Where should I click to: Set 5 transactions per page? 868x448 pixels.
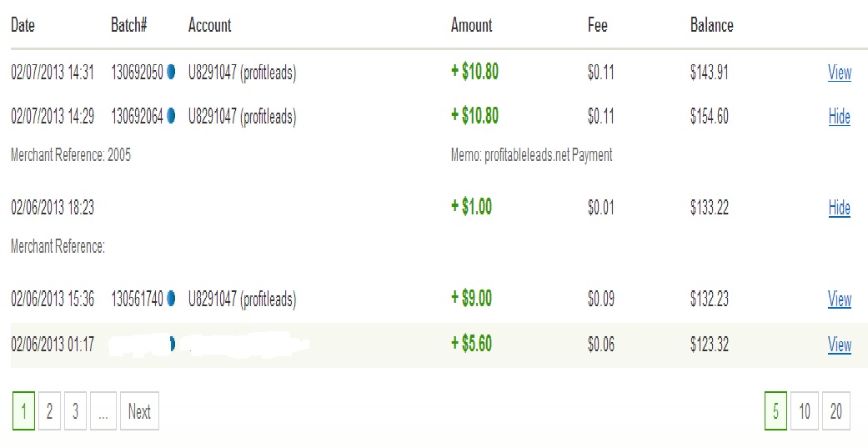pyautogui.click(x=775, y=411)
